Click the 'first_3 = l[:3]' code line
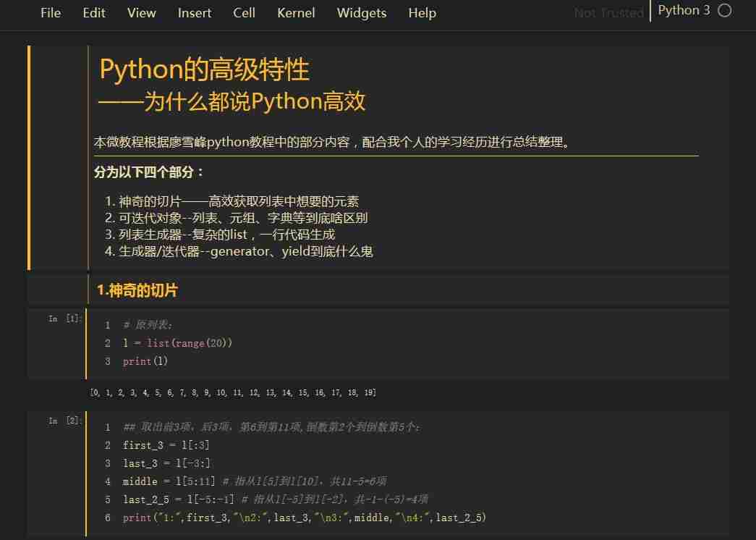This screenshot has height=540, width=756. [x=166, y=445]
